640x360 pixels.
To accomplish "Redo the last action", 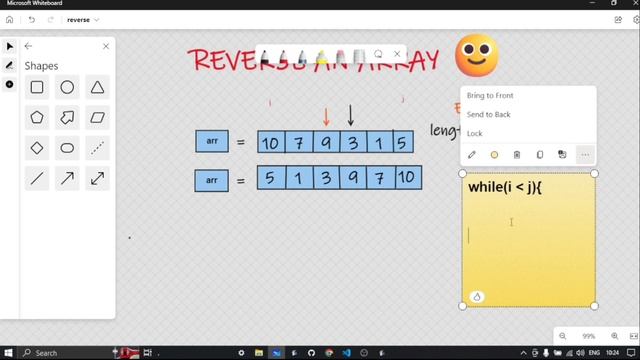I will point(51,20).
